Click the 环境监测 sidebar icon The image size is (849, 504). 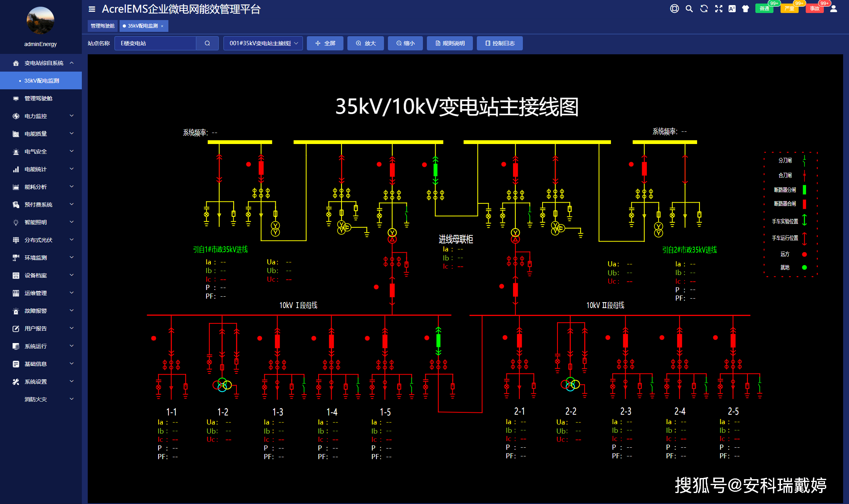point(16,258)
